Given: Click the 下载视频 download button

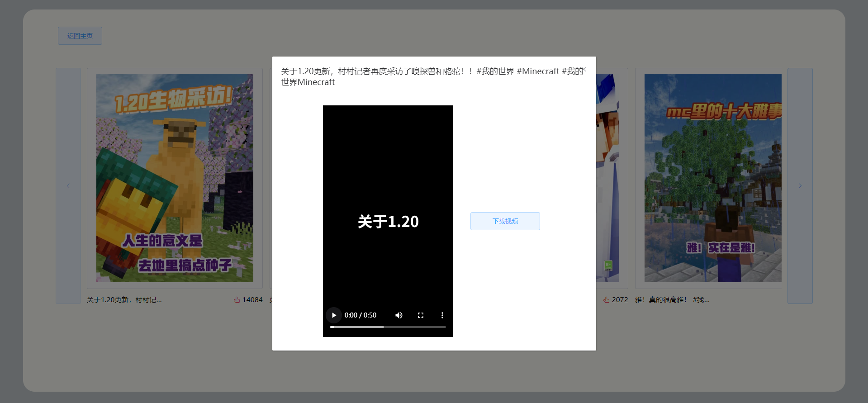Looking at the screenshot, I should click(x=505, y=221).
